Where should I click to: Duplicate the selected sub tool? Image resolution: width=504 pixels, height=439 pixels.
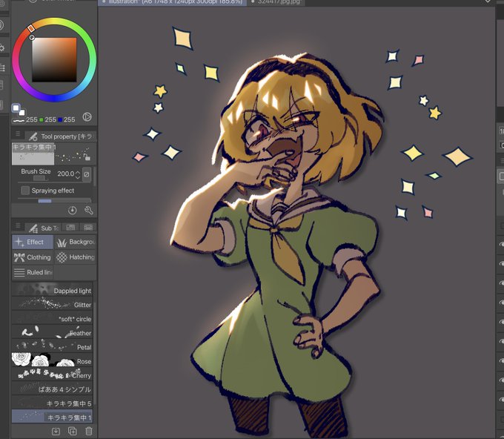pos(73,431)
